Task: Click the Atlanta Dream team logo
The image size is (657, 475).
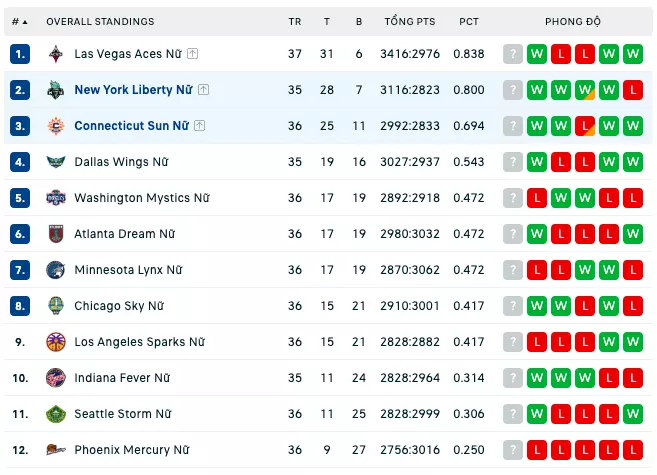Action: pos(55,234)
